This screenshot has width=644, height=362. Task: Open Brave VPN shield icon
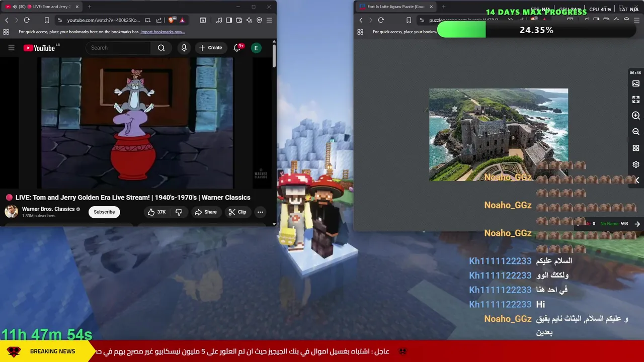click(259, 20)
